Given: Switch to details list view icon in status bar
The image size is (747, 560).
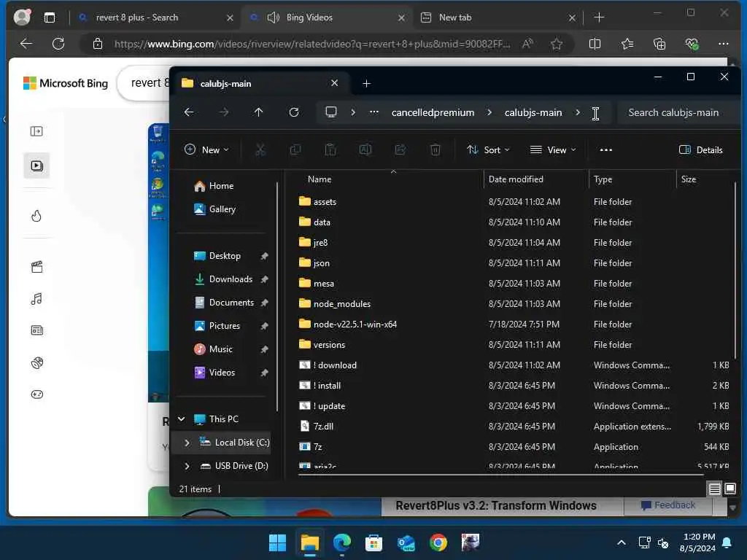Looking at the screenshot, I should point(715,489).
